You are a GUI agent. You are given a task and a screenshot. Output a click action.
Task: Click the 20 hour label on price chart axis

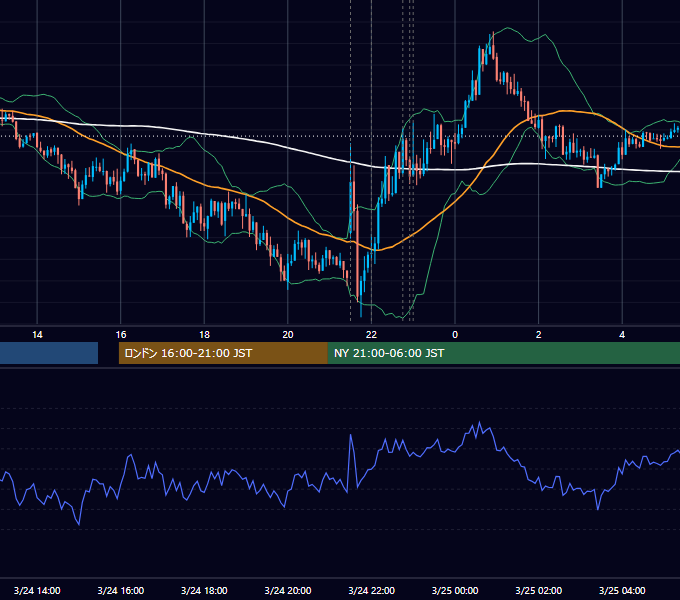click(x=288, y=335)
